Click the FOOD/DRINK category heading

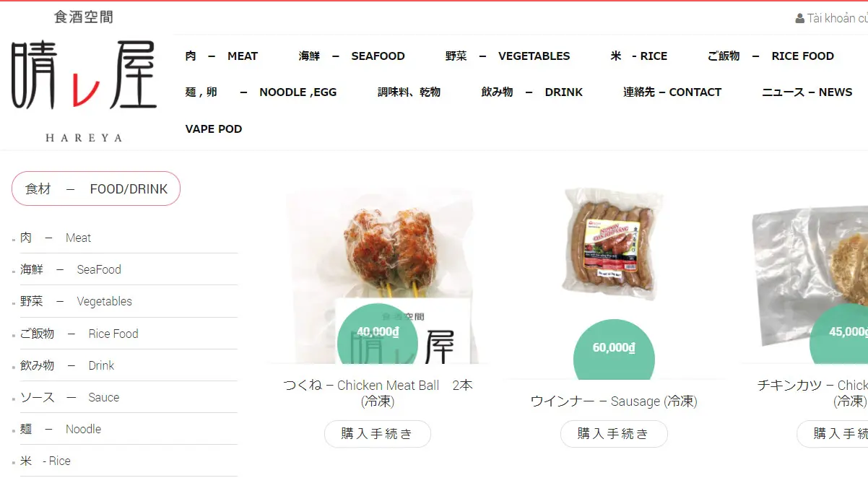click(96, 188)
